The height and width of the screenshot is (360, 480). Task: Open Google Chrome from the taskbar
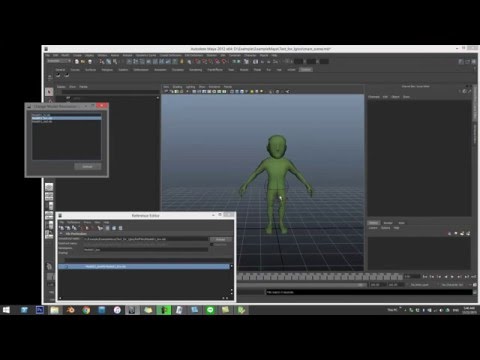(86, 310)
